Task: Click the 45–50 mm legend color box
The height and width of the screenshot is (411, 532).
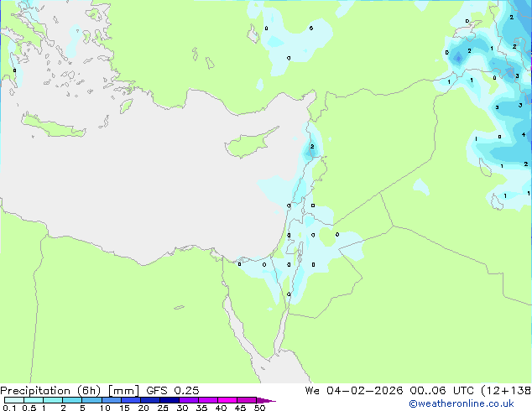Action: coord(247,400)
